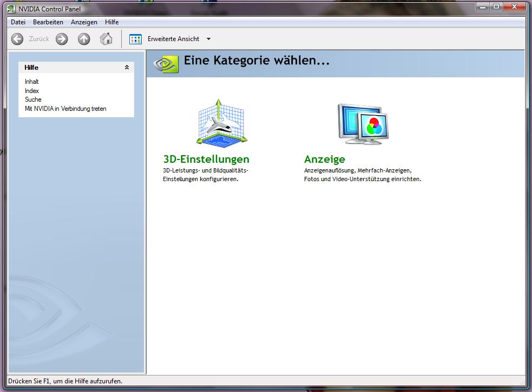Click the Drücken Sie F1 status bar text
Viewport: 532px width, 392px height.
coord(65,381)
